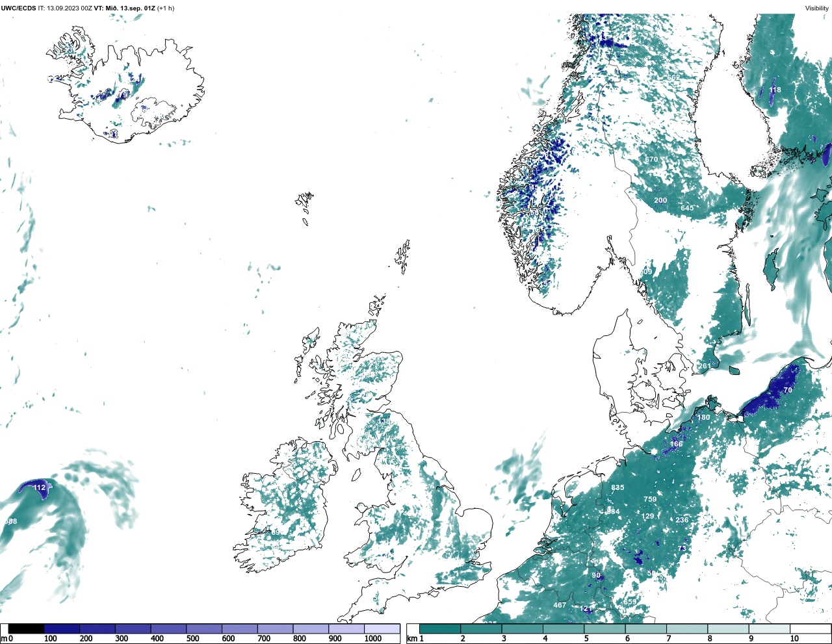Click the 500–600 m legend swatch

204,629
